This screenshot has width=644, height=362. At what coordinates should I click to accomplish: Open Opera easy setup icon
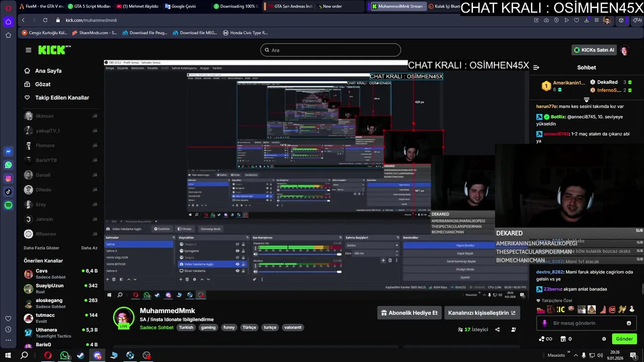pyautogui.click(x=597, y=20)
